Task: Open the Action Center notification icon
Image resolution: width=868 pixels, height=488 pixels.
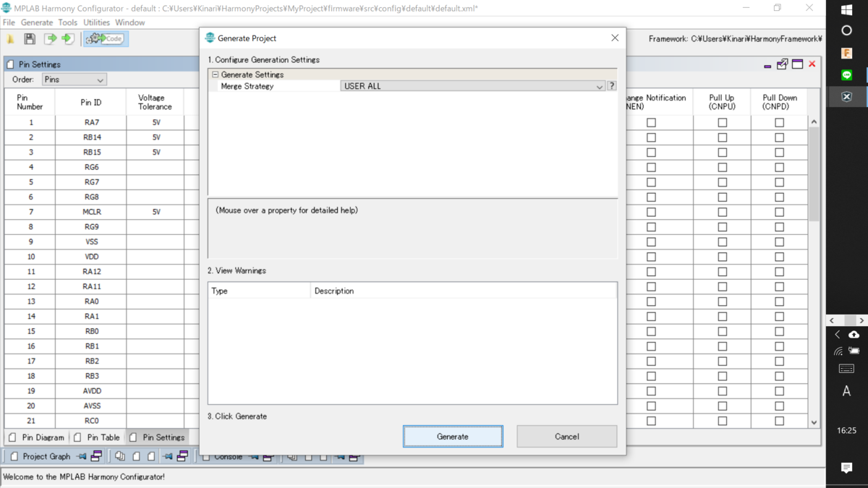Action: click(x=847, y=468)
